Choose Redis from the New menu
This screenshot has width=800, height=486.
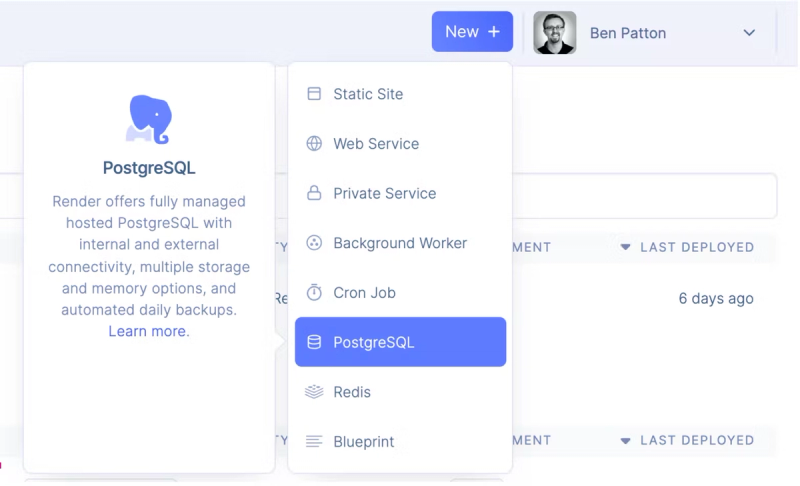[352, 392]
